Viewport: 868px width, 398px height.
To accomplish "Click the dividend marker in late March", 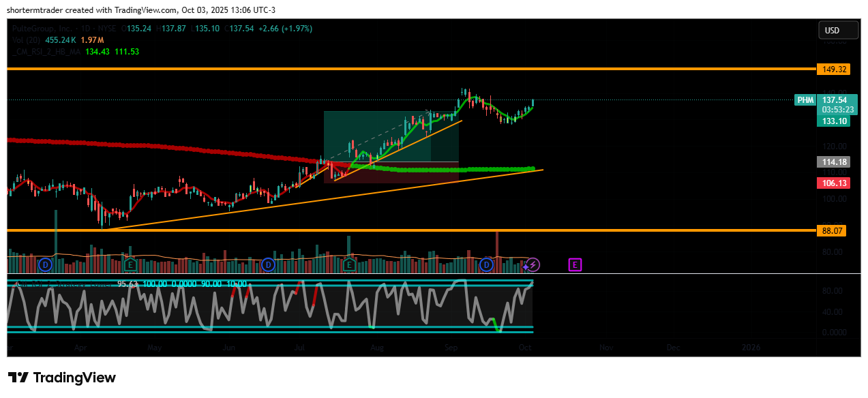I will coord(46,264).
